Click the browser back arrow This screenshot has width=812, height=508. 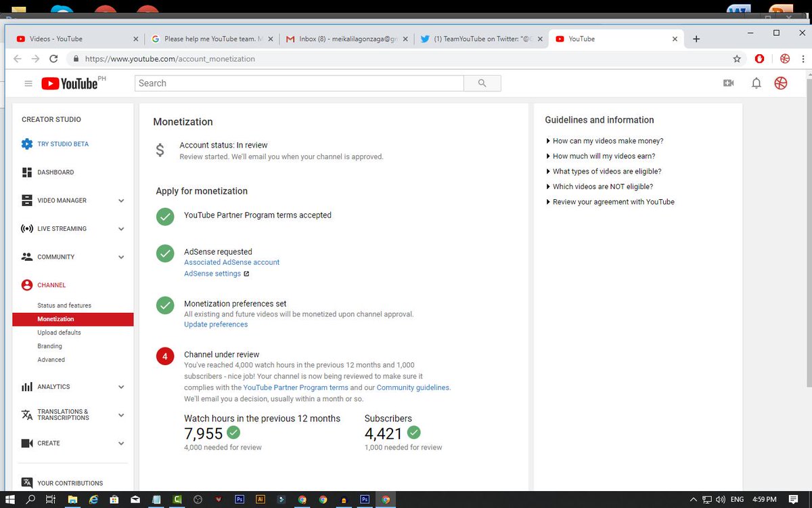(x=17, y=59)
